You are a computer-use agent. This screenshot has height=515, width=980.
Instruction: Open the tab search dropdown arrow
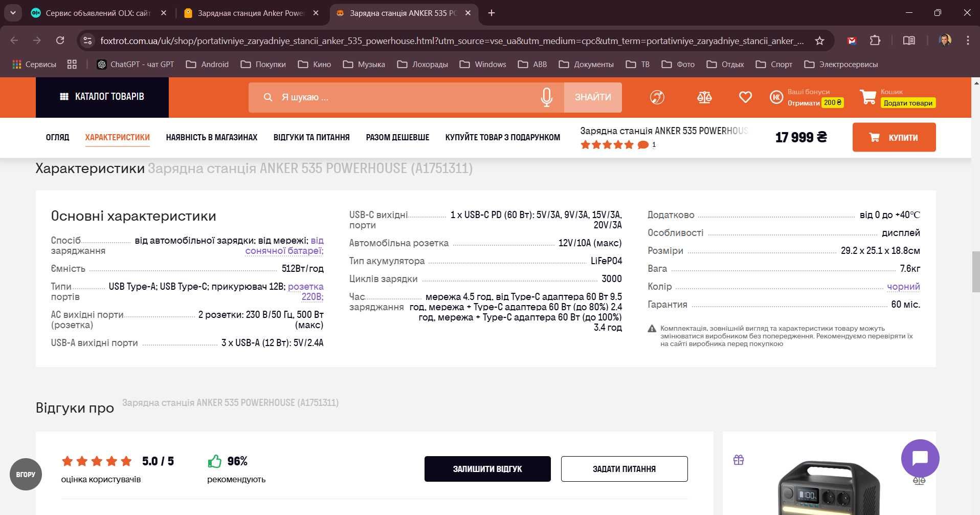coord(13,13)
